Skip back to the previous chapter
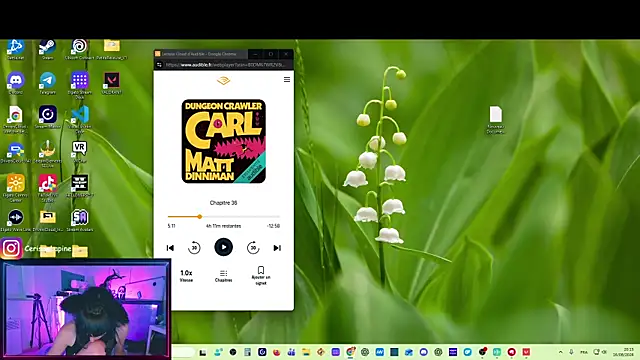This screenshot has width=640, height=360. (170, 248)
